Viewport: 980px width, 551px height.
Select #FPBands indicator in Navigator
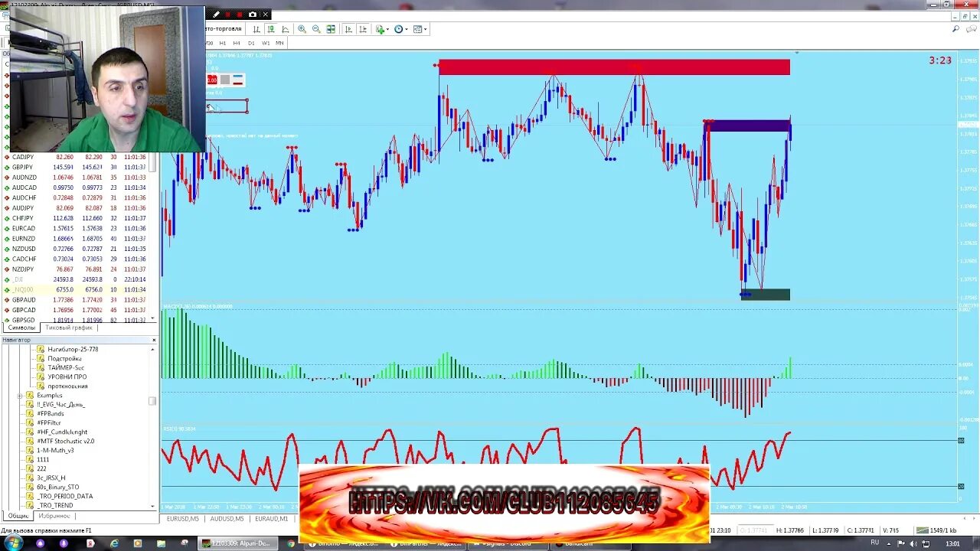51,413
